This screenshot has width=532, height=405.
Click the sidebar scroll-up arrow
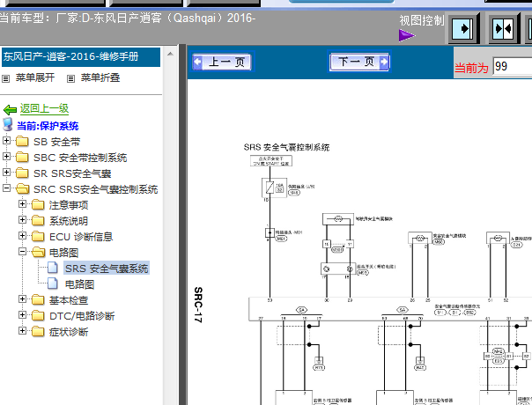point(170,54)
